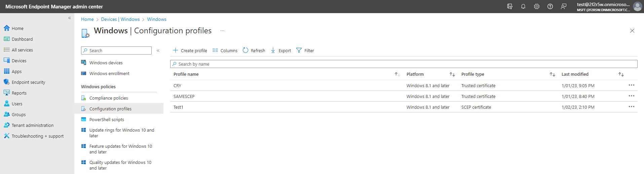
Task: Open the Test1 profile
Action: [x=178, y=107]
